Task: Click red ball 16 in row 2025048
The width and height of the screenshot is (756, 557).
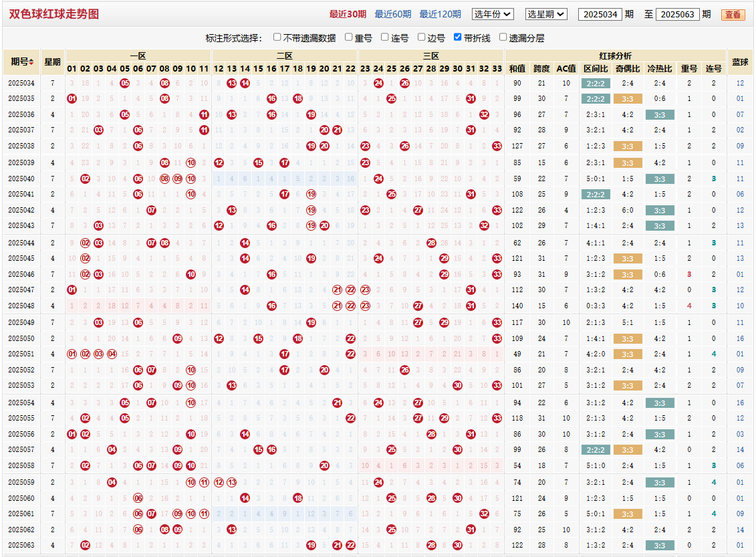Action: (271, 306)
